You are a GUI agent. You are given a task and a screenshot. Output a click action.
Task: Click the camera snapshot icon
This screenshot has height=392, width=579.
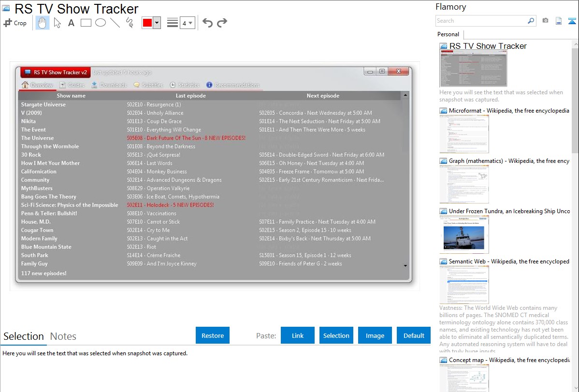coord(545,21)
